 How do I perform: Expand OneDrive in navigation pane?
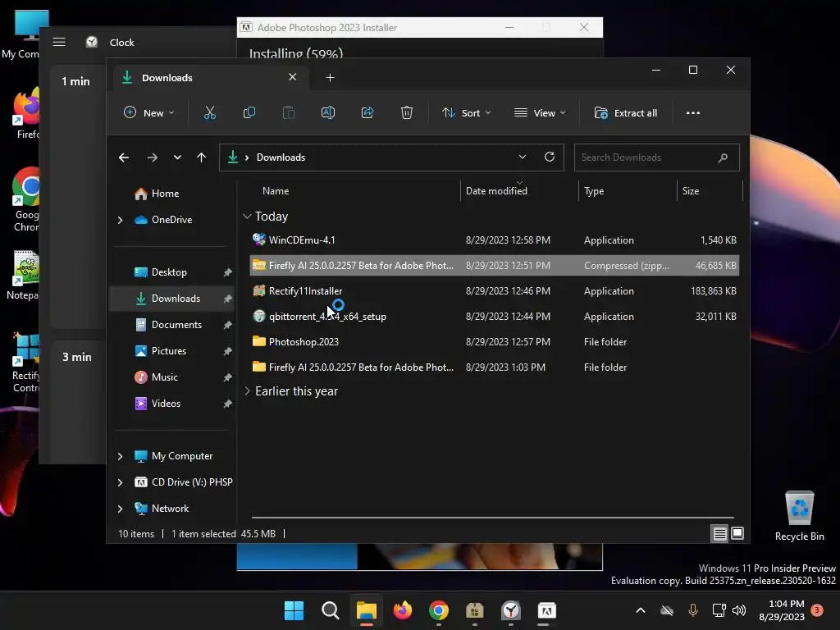click(x=120, y=220)
